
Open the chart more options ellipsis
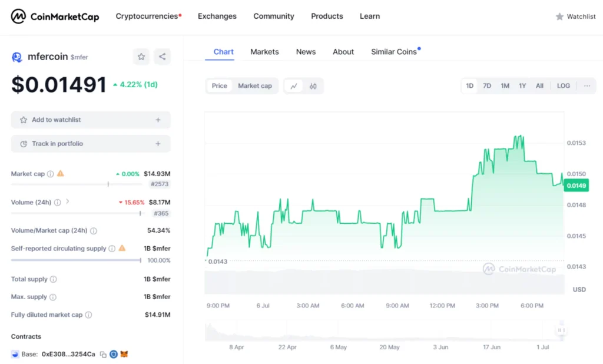(x=587, y=86)
